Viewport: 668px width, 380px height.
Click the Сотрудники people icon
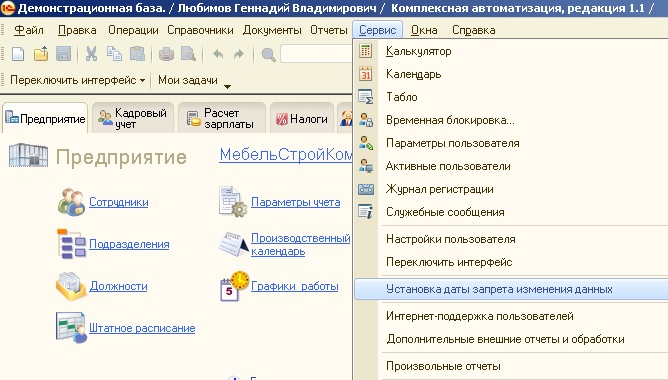pyautogui.click(x=71, y=202)
